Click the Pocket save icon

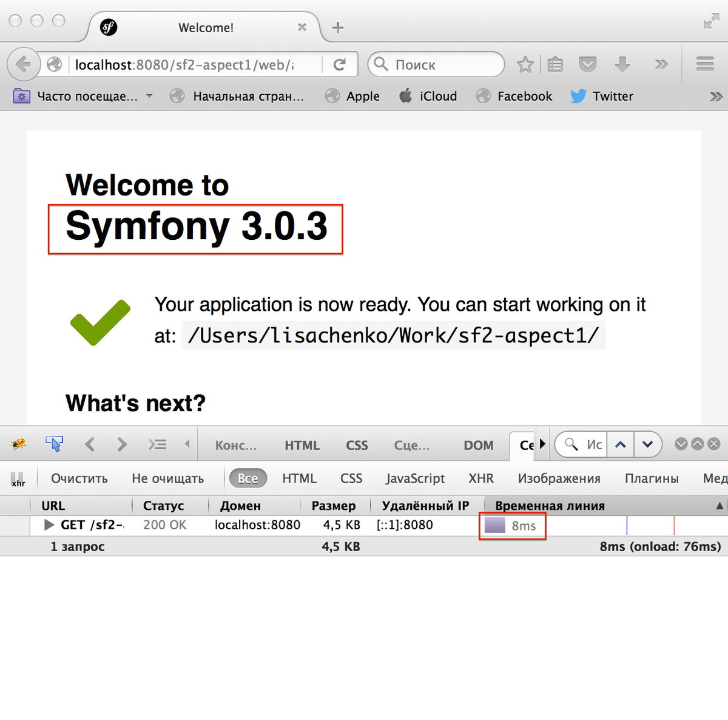point(588,64)
